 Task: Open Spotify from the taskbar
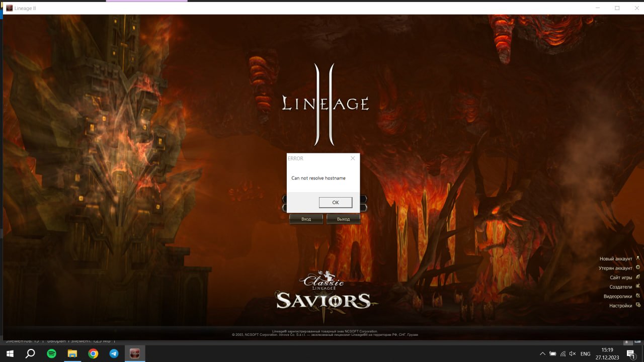[x=51, y=353]
